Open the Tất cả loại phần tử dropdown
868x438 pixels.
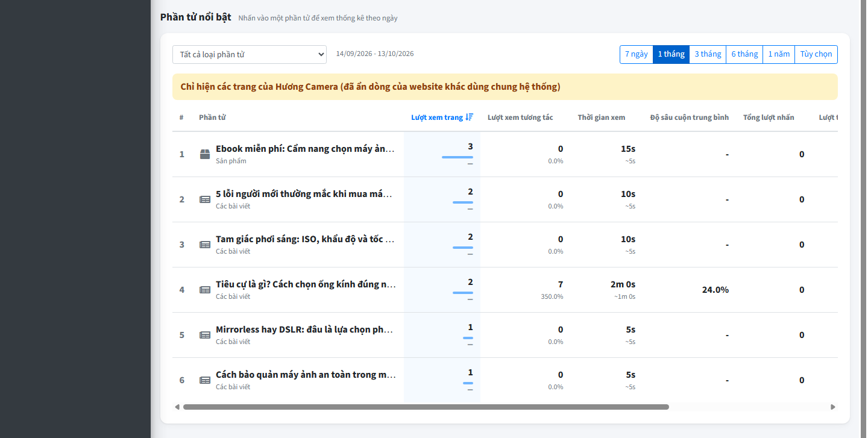tap(250, 54)
